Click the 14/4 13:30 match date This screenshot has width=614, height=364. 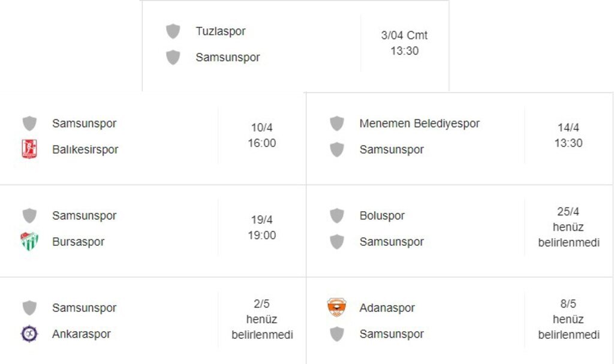[568, 136]
